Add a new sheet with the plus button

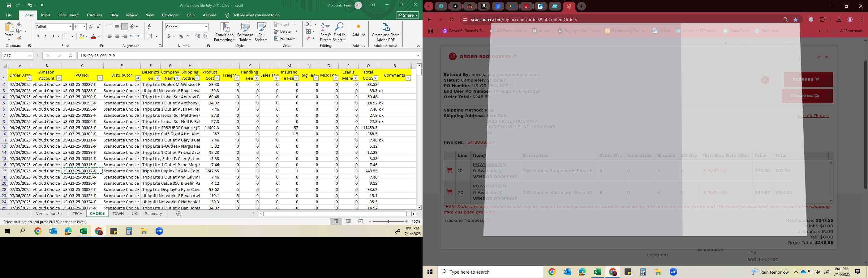click(178, 214)
